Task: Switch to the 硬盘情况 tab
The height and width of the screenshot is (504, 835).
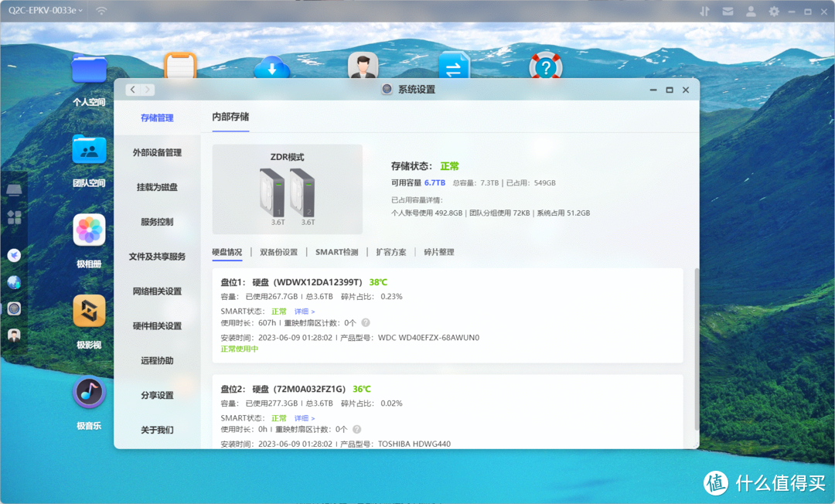Action: (x=227, y=252)
